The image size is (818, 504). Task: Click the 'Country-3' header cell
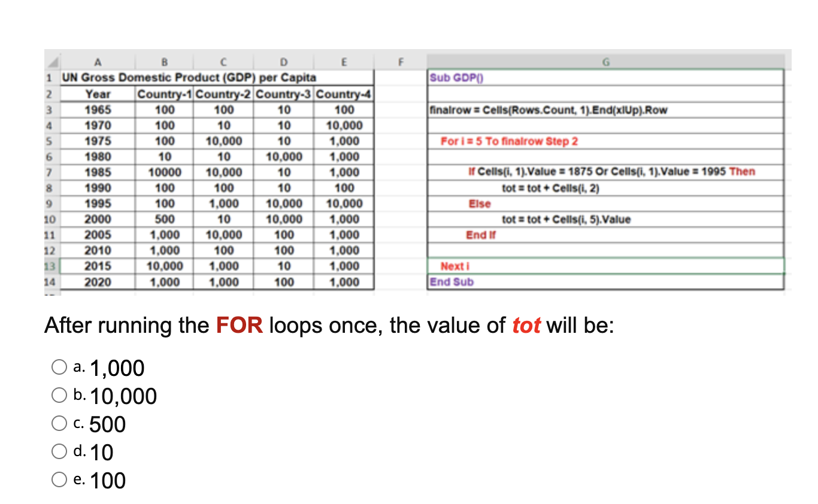284,95
